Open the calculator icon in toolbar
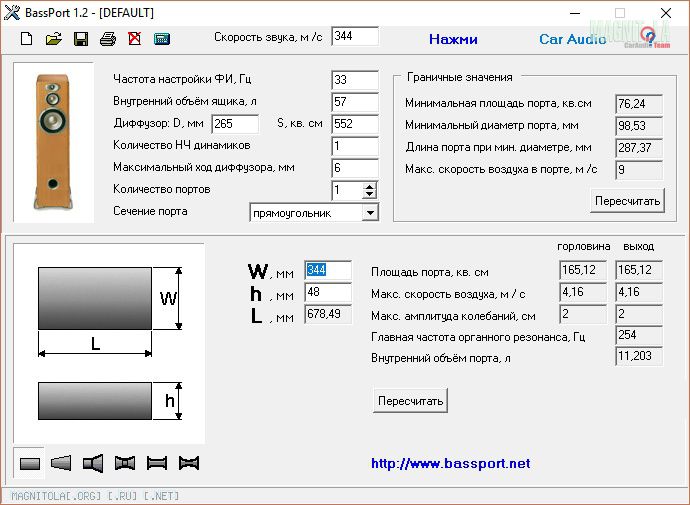Image resolution: width=690 pixels, height=505 pixels. coord(162,39)
